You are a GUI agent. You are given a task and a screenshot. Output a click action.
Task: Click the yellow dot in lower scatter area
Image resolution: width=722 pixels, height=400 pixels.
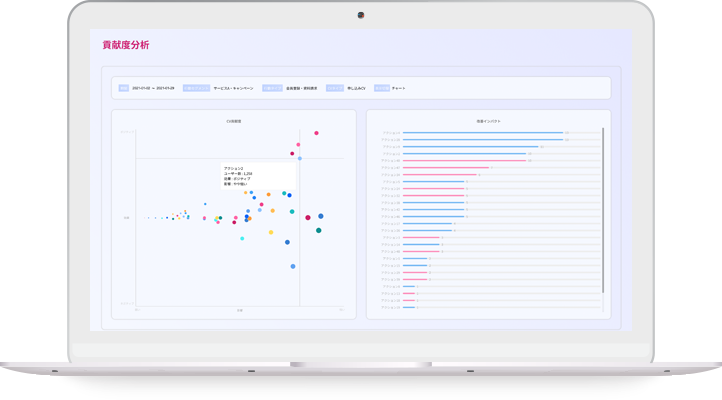[x=271, y=232]
